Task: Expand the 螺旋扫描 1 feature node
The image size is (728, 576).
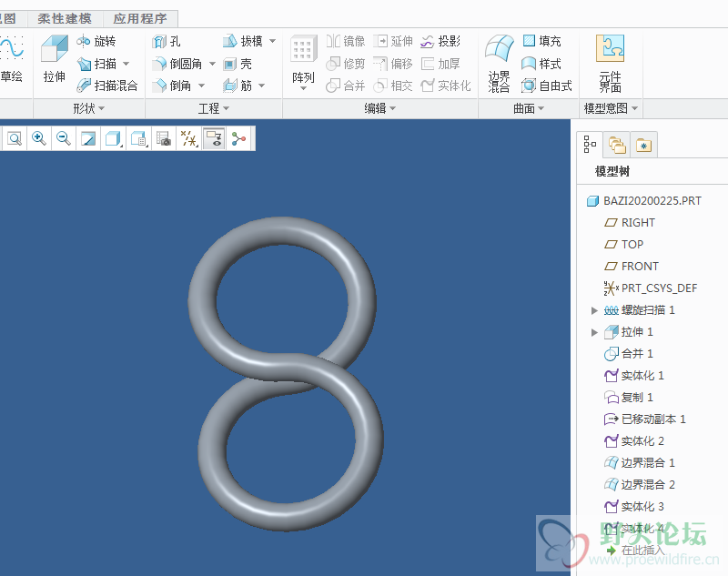Action: 594,310
